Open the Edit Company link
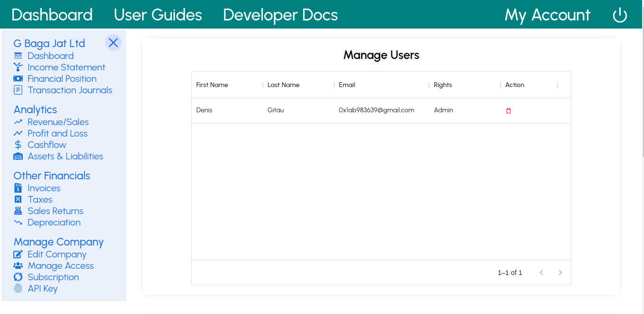This screenshot has height=314, width=644. pyautogui.click(x=57, y=255)
